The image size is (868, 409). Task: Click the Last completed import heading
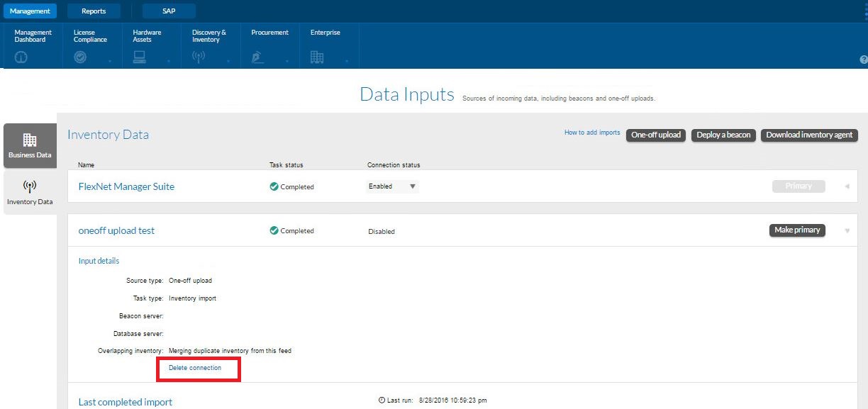[x=126, y=402]
